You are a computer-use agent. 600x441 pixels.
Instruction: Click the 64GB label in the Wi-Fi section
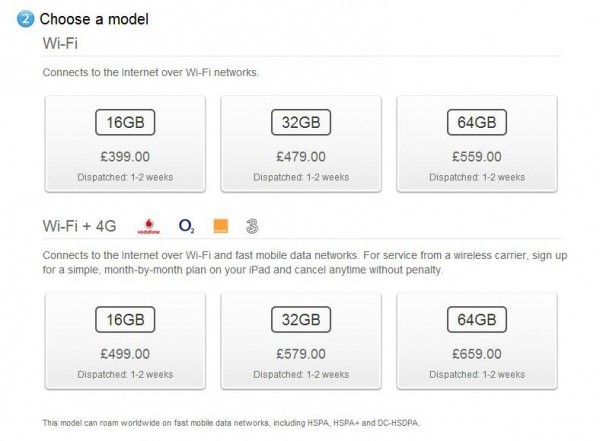click(x=477, y=122)
